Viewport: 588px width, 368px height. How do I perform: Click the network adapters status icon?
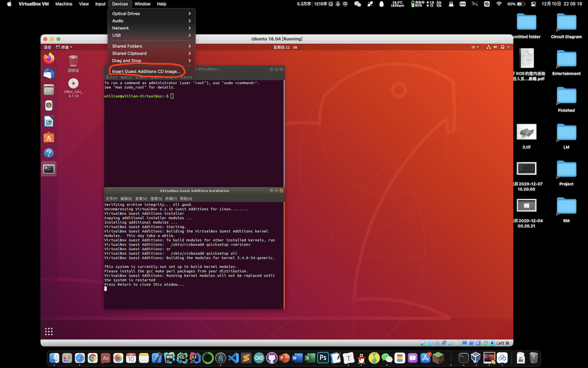(x=444, y=343)
